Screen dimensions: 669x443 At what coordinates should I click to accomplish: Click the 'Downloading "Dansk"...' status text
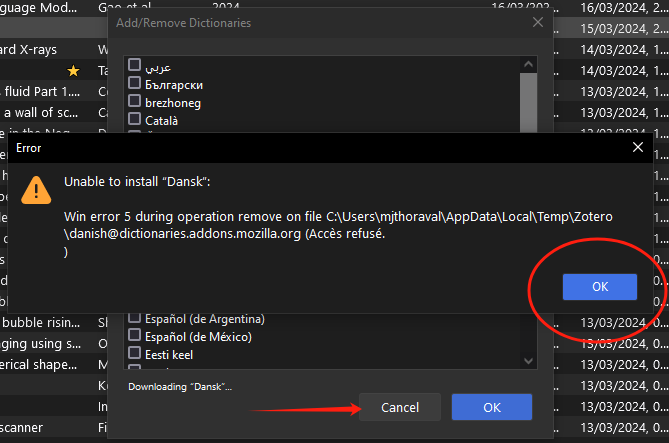[x=180, y=387]
